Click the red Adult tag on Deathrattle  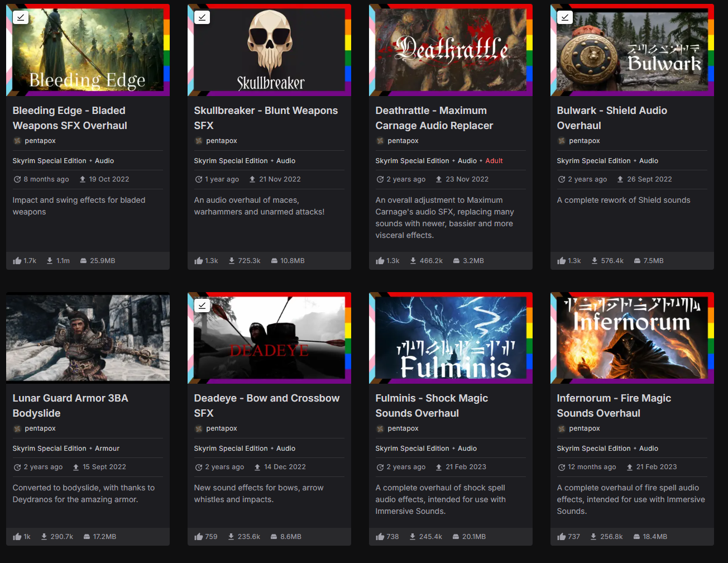point(494,161)
